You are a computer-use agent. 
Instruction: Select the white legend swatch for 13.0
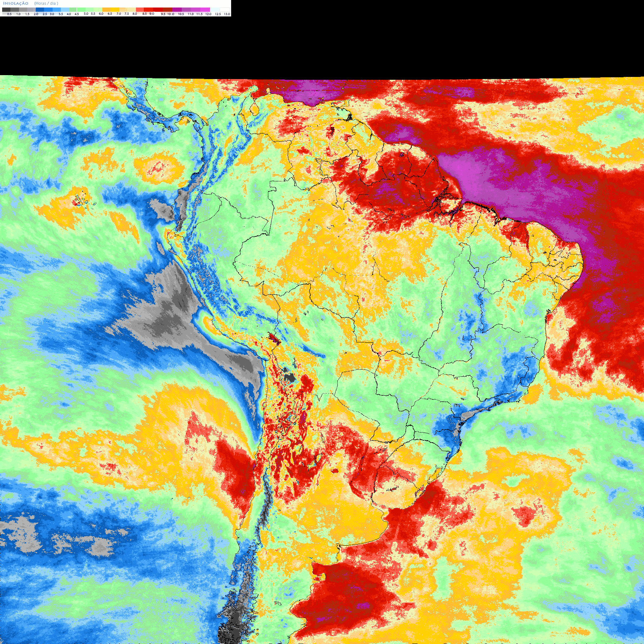pos(225,10)
